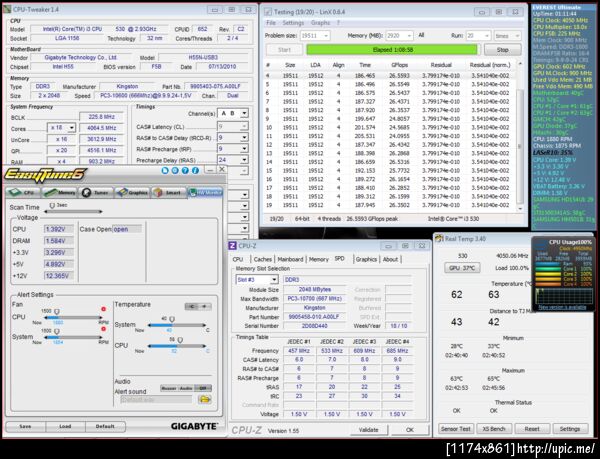This screenshot has height=459, width=600.
Task: Click the CPU-Z purple Z title icon
Action: coord(232,246)
